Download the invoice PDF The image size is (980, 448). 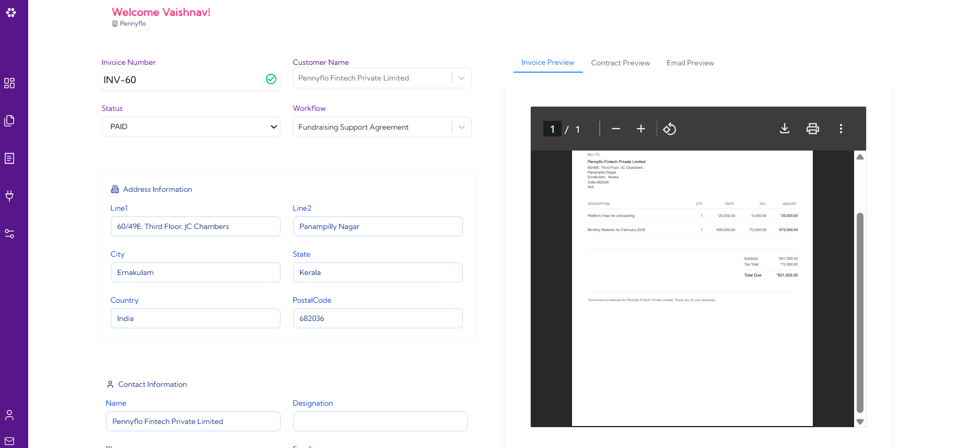coord(785,129)
